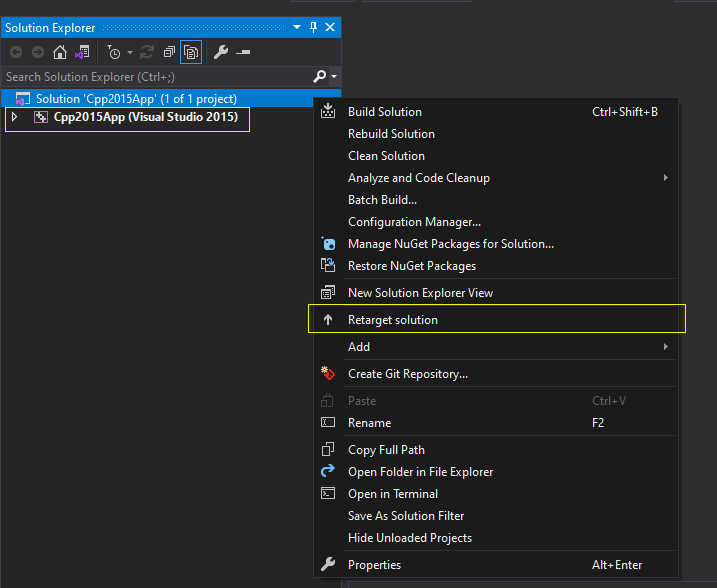Choose Rename from context menu
Viewport: 717px width, 588px height.
pos(496,423)
